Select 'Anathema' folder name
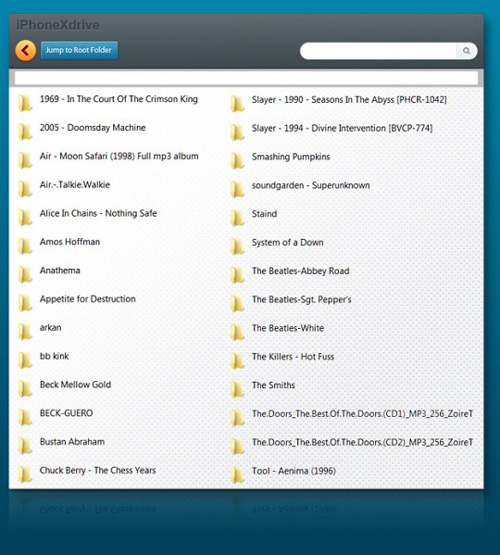 tap(60, 270)
